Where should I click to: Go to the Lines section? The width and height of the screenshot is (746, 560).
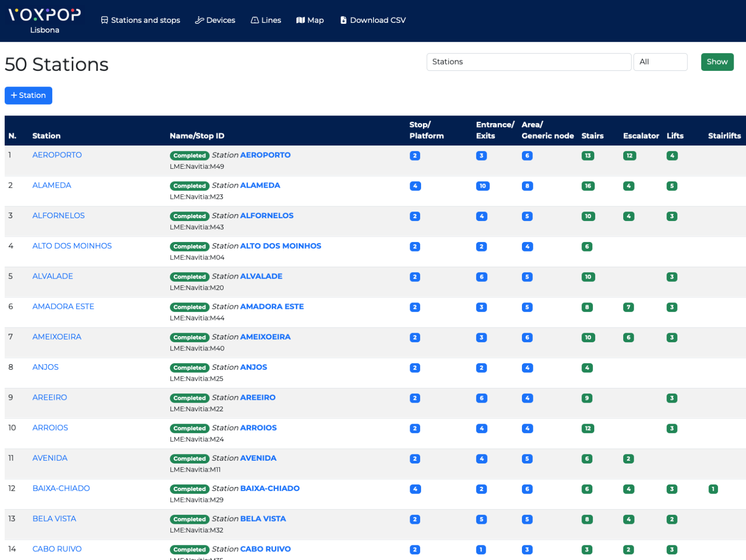tap(266, 20)
